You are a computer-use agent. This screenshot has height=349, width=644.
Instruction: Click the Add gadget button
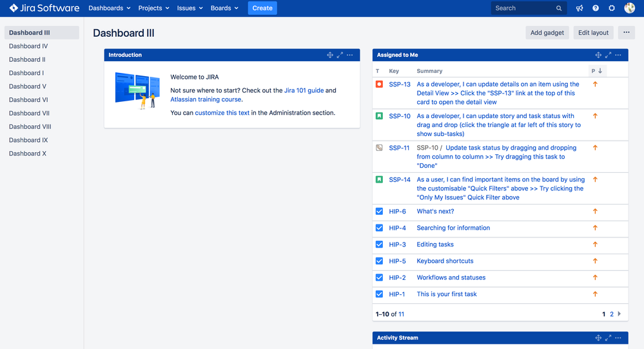547,32
